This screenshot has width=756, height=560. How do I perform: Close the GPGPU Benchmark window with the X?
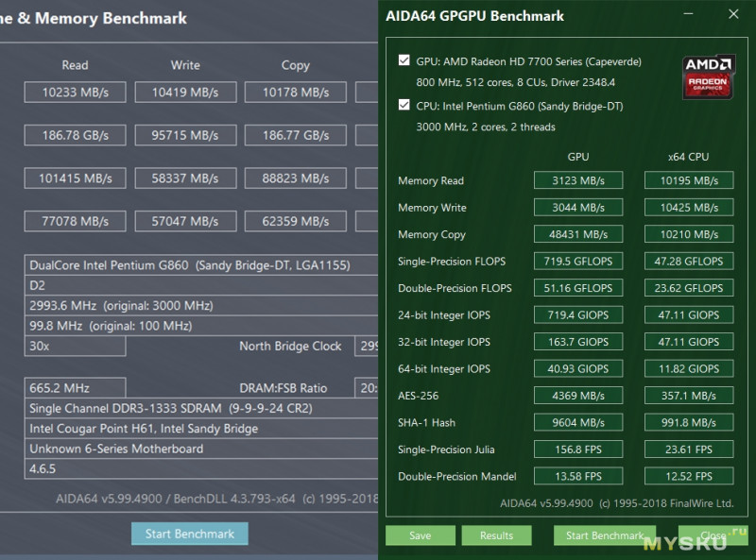pyautogui.click(x=733, y=14)
